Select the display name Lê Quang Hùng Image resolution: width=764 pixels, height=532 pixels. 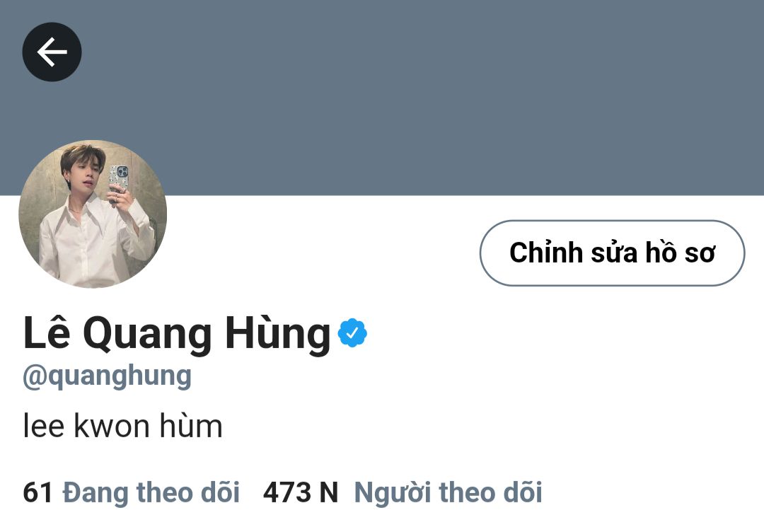coord(177,334)
